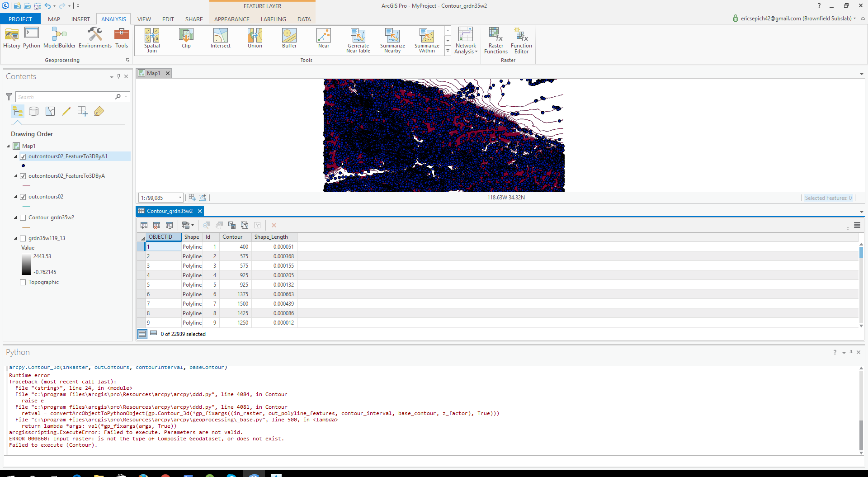868x477 pixels.
Task: Show all records view button in table
Action: coord(142,334)
